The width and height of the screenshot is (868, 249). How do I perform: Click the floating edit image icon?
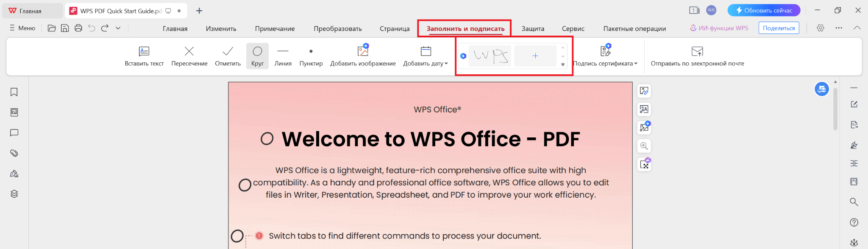[x=644, y=91]
